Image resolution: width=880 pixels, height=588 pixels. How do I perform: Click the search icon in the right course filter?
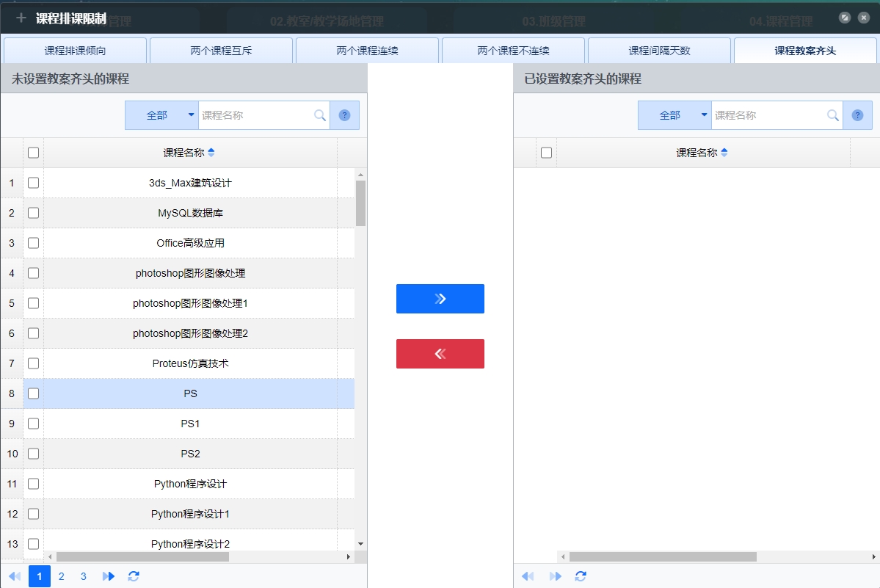pyautogui.click(x=833, y=115)
